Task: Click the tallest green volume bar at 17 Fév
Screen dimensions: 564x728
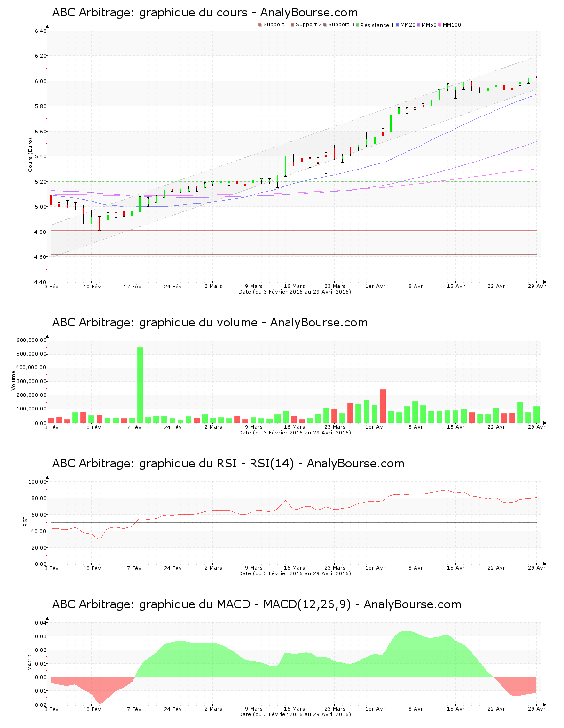Action: (140, 385)
